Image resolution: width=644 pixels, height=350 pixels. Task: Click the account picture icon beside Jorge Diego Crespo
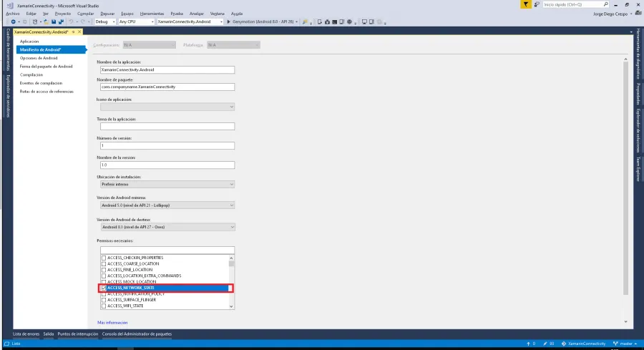(x=638, y=14)
